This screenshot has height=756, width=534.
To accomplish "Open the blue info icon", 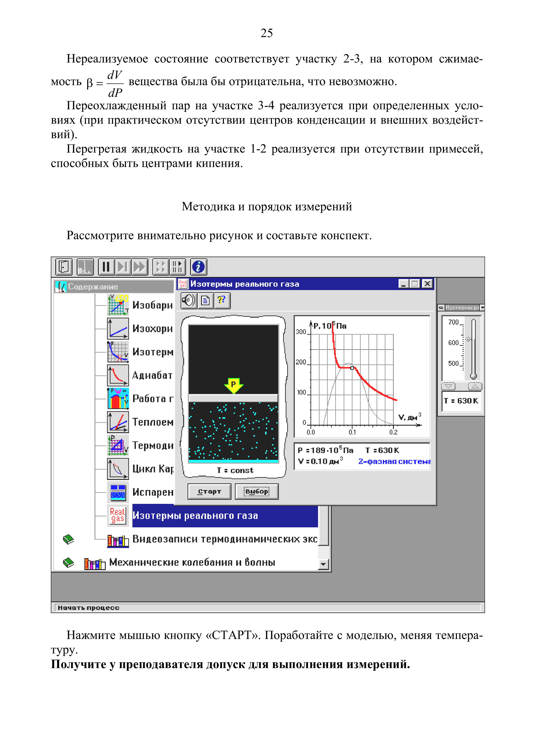I will click(198, 267).
